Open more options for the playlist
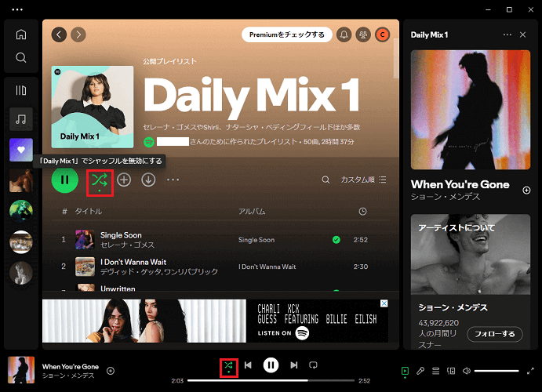This screenshot has width=542, height=392. click(x=173, y=180)
